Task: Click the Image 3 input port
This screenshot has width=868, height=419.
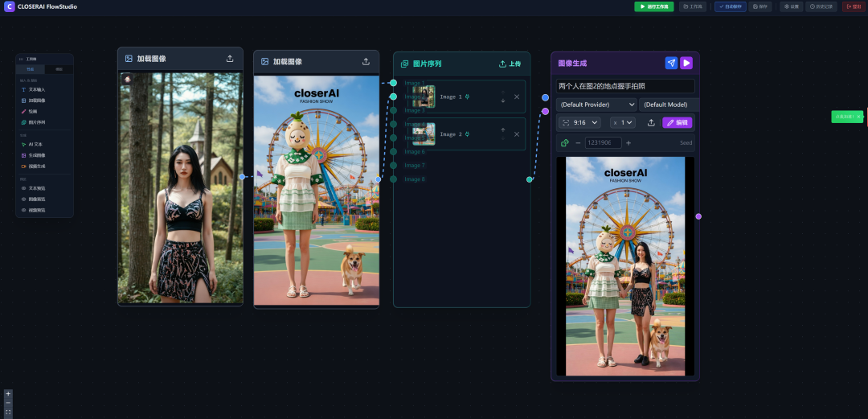Action: (393, 110)
